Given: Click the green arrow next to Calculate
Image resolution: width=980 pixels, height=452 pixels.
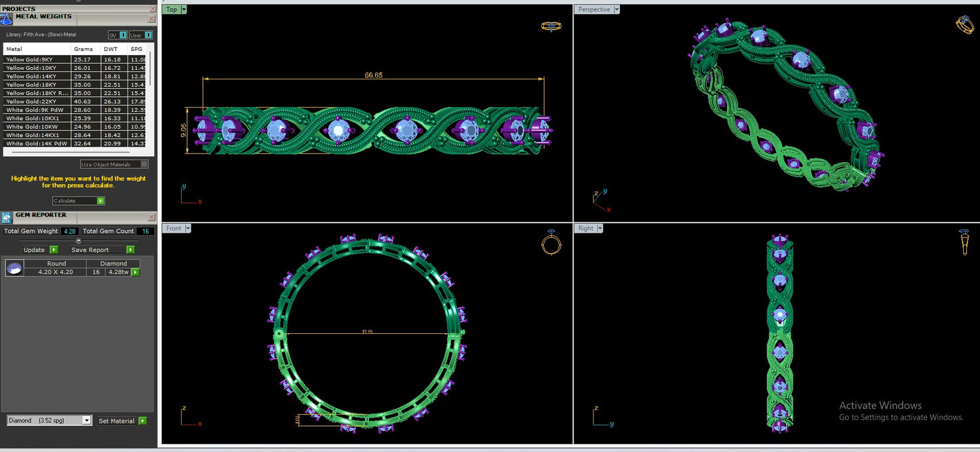Looking at the screenshot, I should pyautogui.click(x=100, y=201).
